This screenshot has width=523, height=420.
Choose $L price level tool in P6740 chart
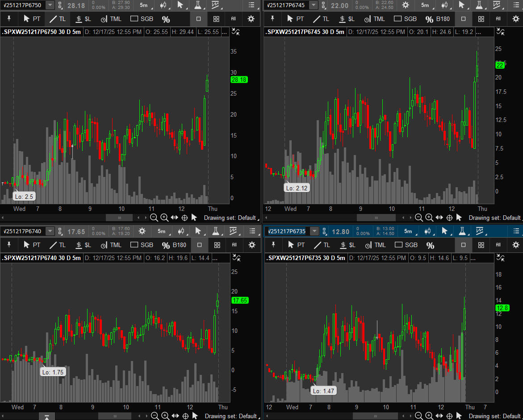click(x=84, y=245)
